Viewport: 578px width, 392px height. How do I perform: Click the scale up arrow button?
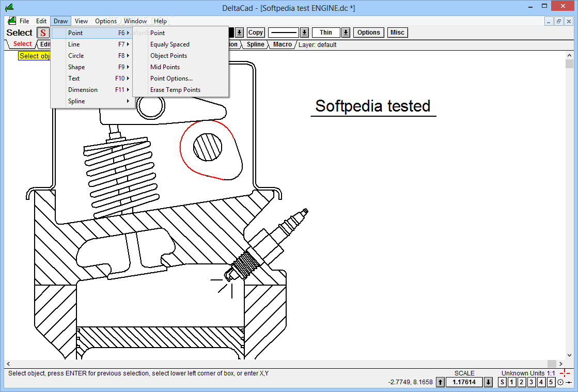[x=440, y=382]
